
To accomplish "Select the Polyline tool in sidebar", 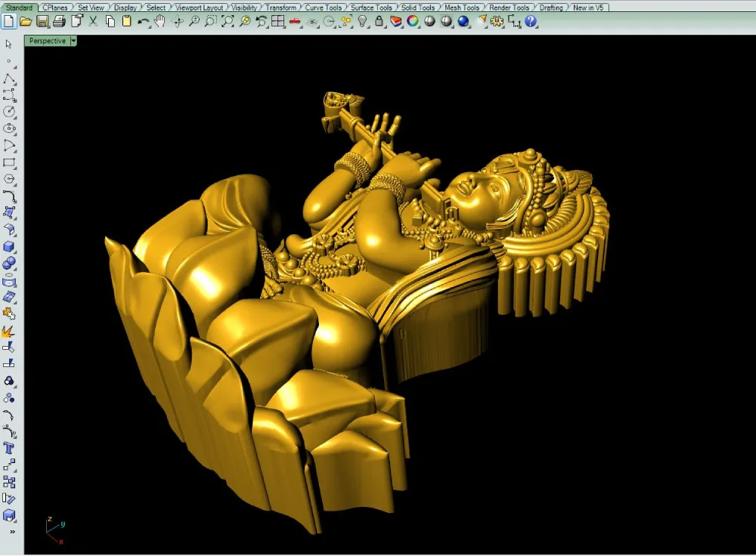I will (x=9, y=79).
